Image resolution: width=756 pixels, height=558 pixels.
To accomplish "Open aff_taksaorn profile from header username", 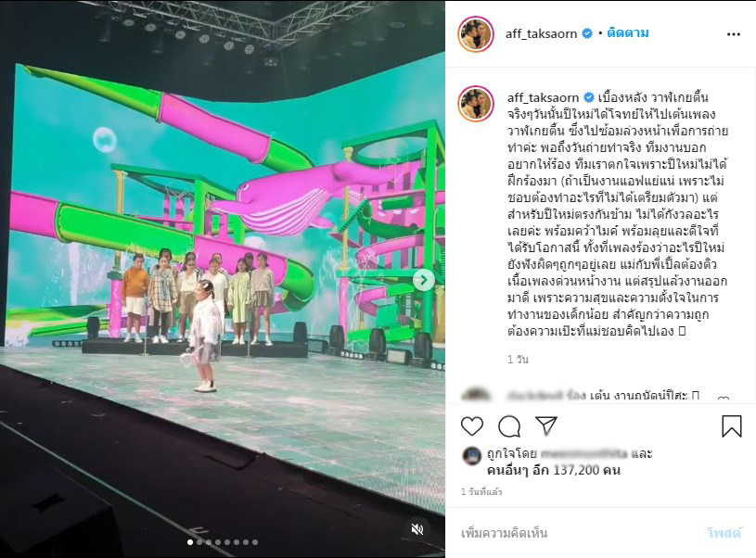I will (541, 33).
